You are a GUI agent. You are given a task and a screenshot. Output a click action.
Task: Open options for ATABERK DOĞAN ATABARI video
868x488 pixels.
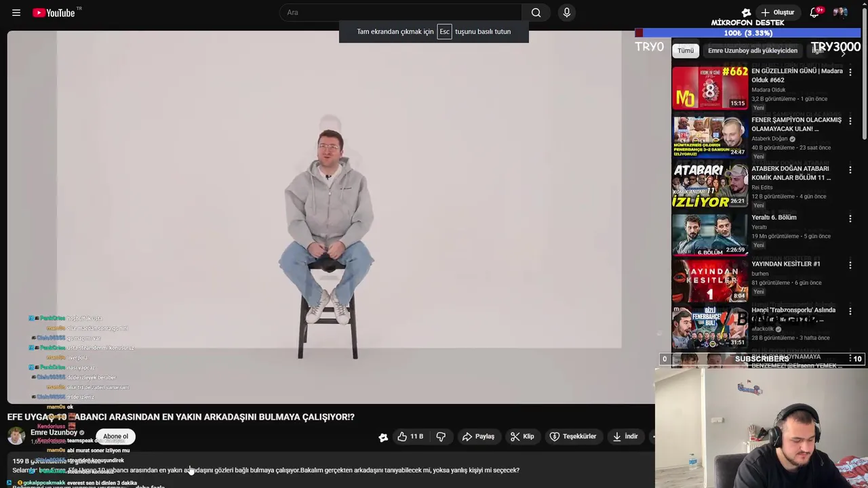click(x=850, y=169)
